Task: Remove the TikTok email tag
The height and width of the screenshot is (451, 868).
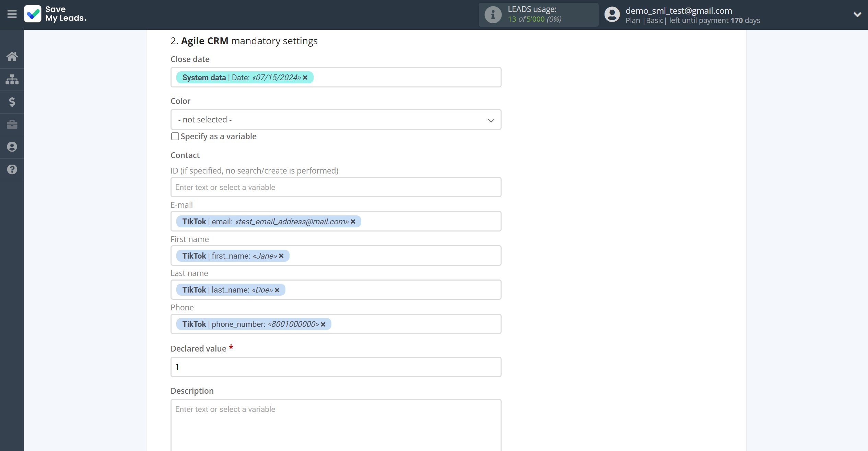Action: pyautogui.click(x=353, y=222)
